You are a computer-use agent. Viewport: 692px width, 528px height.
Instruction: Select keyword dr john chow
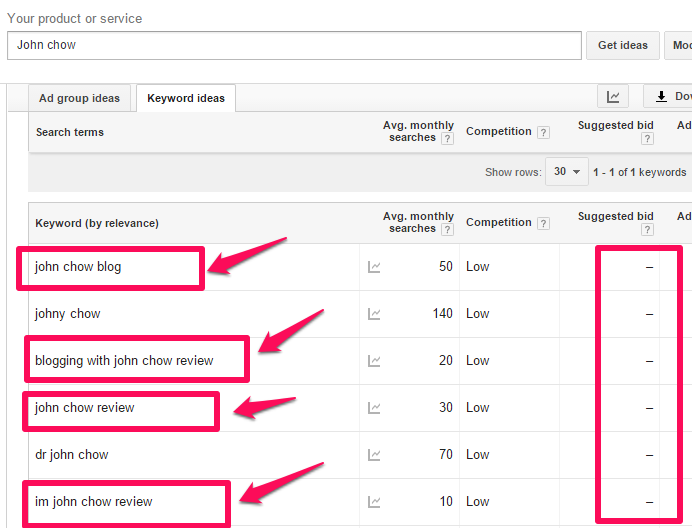pos(71,455)
